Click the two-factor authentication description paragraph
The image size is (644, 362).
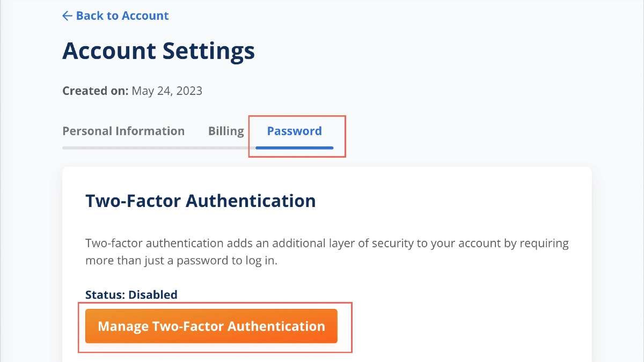[326, 252]
